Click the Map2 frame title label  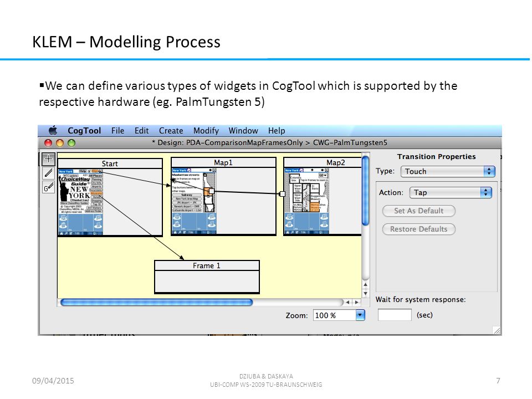coord(336,162)
